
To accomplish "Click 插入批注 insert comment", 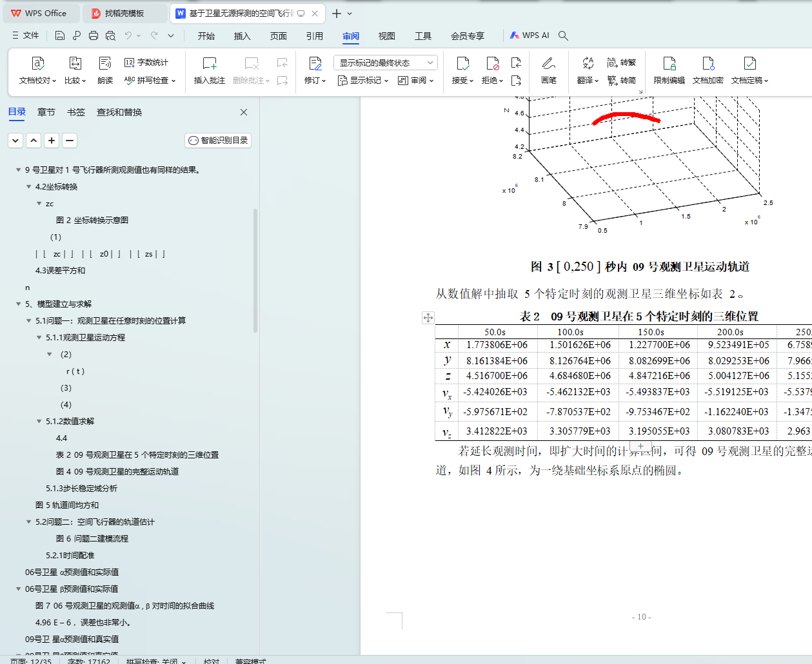I will [x=210, y=71].
